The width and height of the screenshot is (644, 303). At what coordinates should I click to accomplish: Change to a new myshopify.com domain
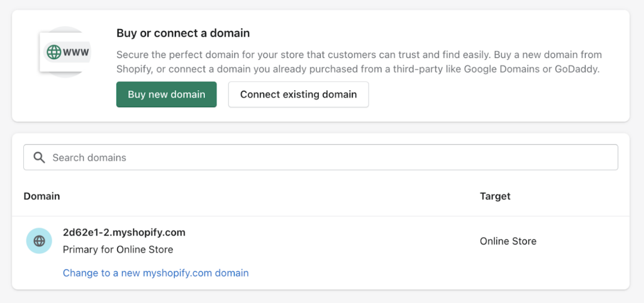(156, 273)
